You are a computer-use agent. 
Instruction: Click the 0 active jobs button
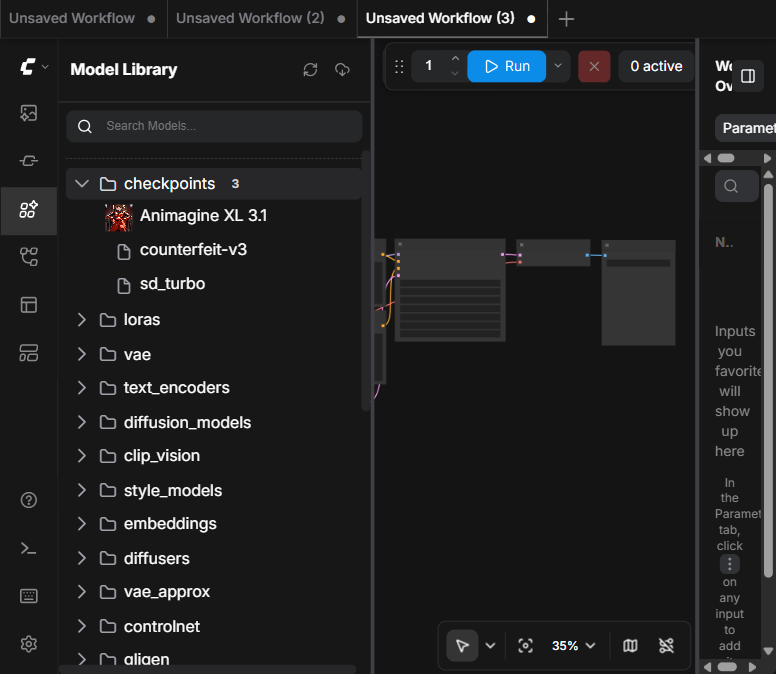coord(656,66)
